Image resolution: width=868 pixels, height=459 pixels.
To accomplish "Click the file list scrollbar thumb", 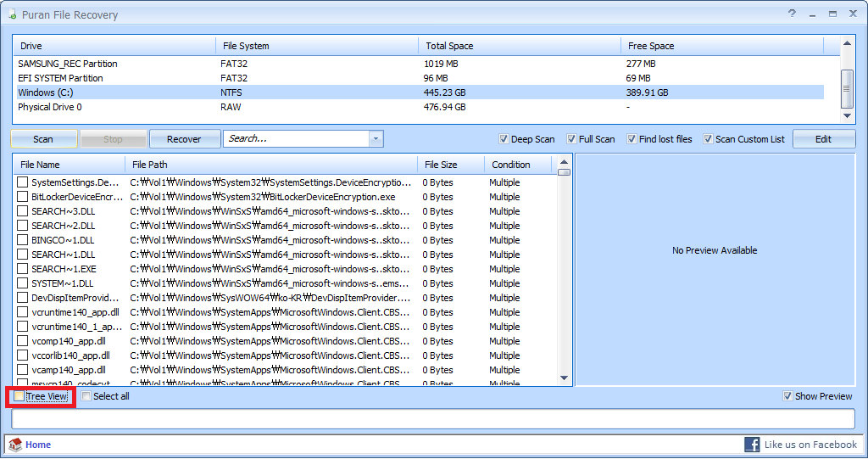I will click(x=564, y=172).
